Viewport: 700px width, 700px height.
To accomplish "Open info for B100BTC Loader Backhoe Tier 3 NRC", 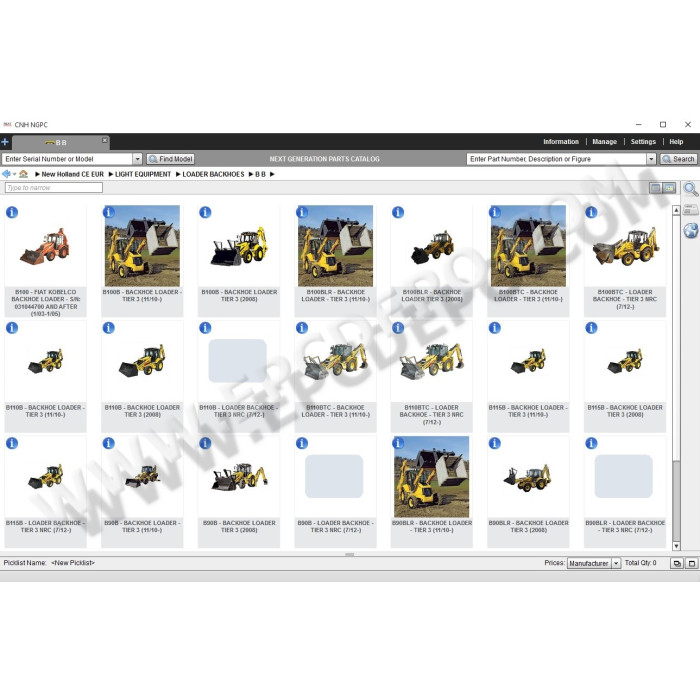I will (x=592, y=212).
